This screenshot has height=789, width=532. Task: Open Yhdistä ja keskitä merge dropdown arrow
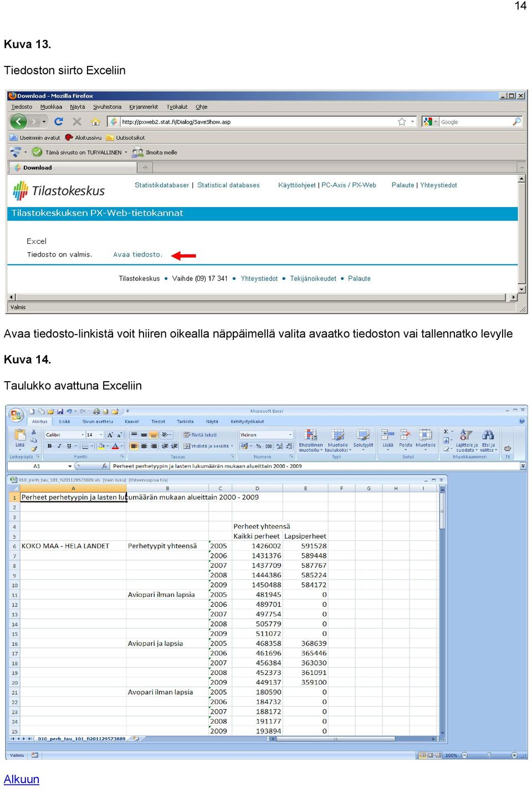pos(232,446)
